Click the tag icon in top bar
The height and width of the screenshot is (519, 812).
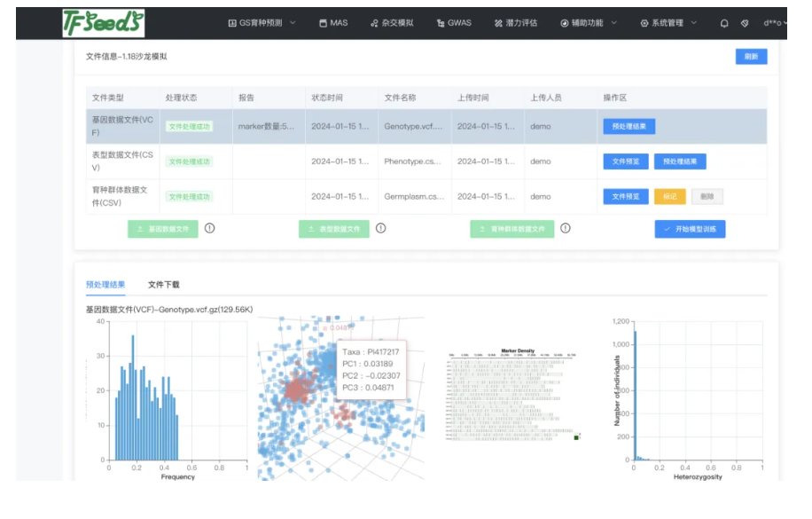point(745,23)
